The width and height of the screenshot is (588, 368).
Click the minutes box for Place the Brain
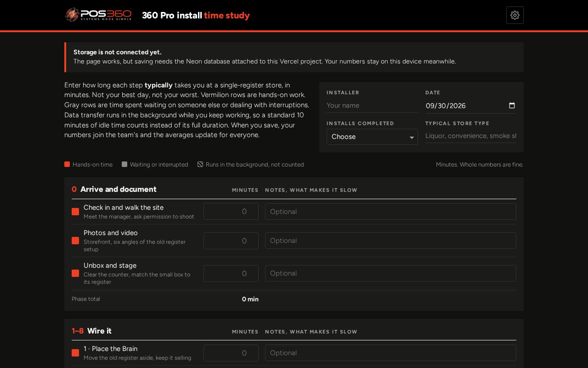[231, 353]
